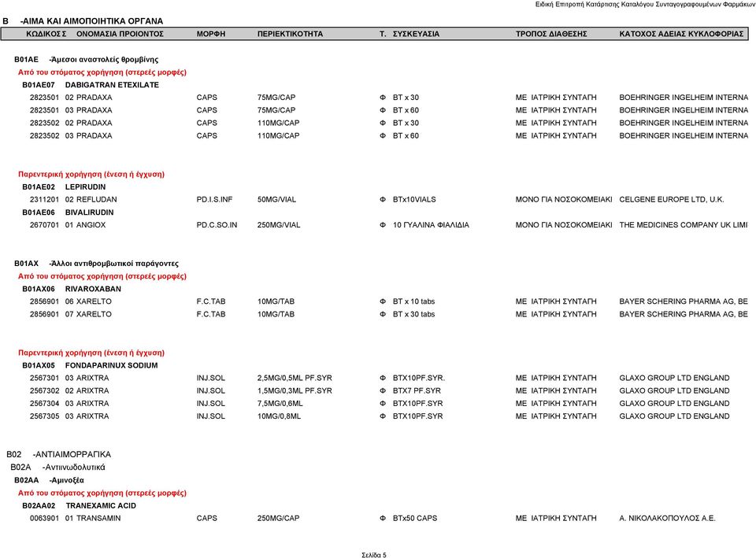Click the PD.I.S.INF form cell

[x=214, y=199]
